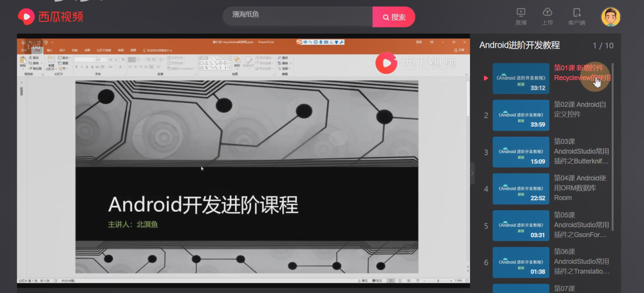Image resolution: width=644 pixels, height=293 pixels.
Task: Click PowerPoint 剪切 Cut icon
Action: tap(34, 58)
